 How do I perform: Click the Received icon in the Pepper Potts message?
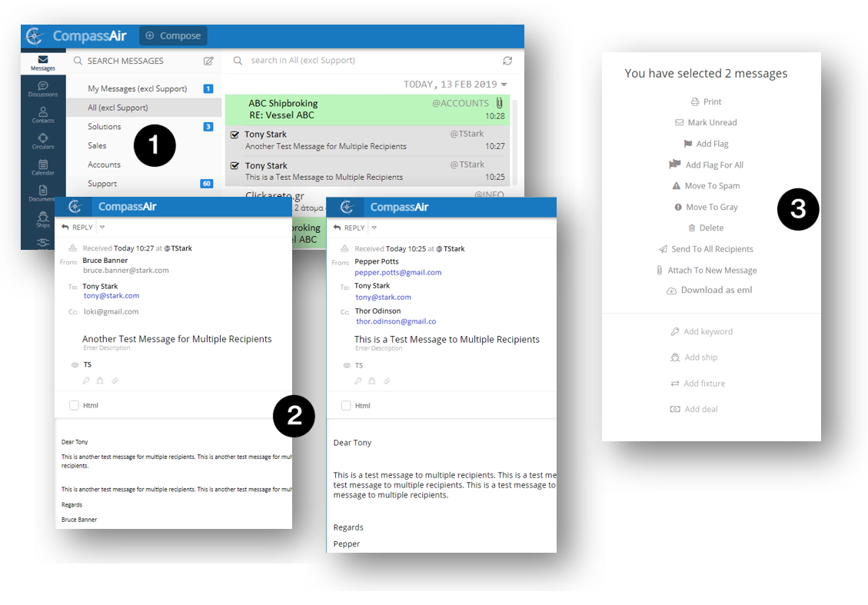(344, 248)
